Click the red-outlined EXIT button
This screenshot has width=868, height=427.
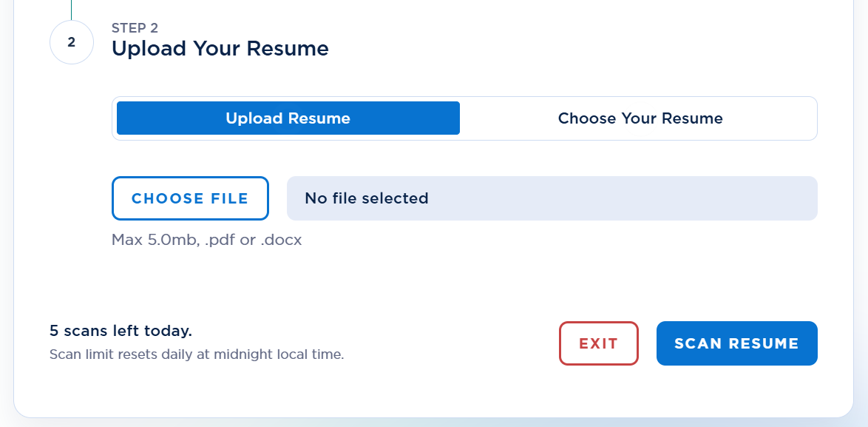pyautogui.click(x=598, y=343)
